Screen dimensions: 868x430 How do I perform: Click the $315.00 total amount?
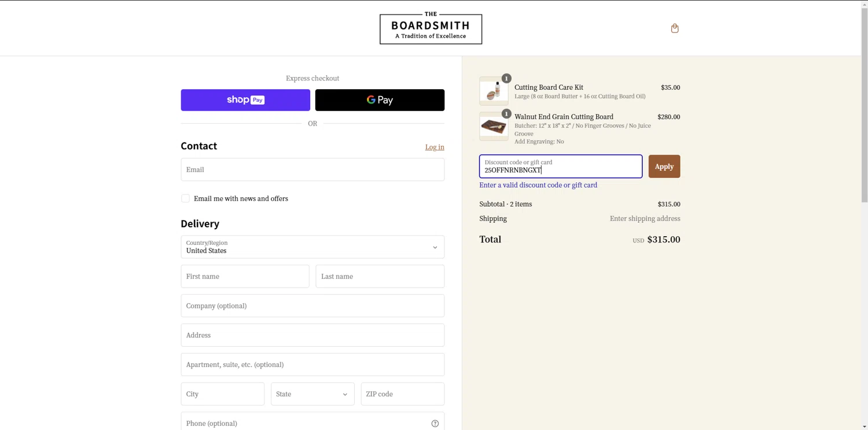pyautogui.click(x=663, y=240)
